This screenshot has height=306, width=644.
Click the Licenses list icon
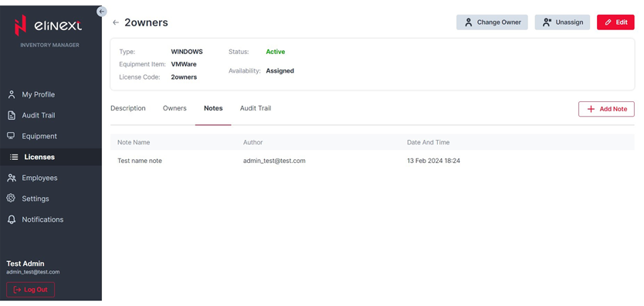tap(14, 157)
